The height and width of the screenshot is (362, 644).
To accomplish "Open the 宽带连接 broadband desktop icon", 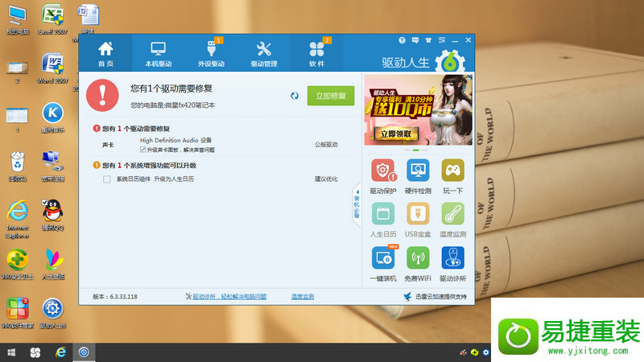I will click(x=52, y=167).
